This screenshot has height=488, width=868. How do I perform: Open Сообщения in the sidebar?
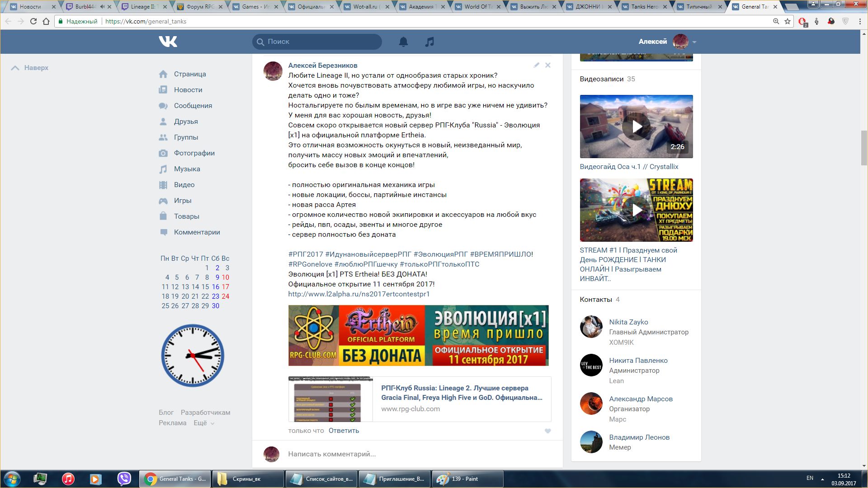click(193, 106)
